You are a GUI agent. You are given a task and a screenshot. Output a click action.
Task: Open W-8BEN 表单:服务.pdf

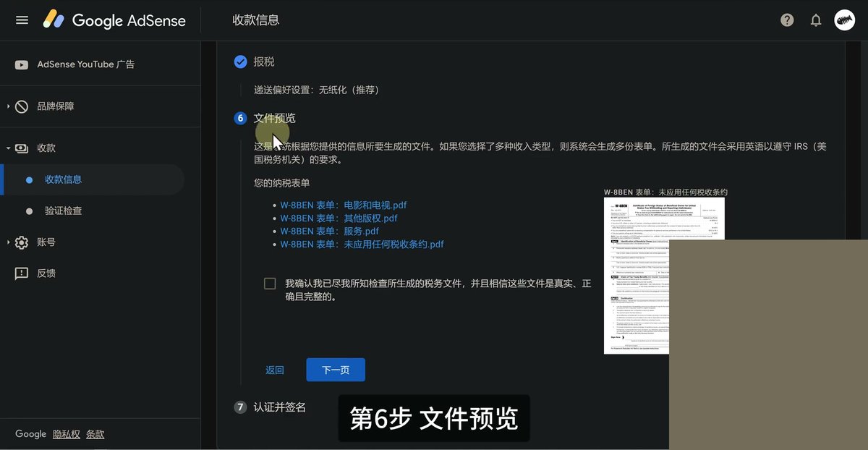pyautogui.click(x=329, y=232)
